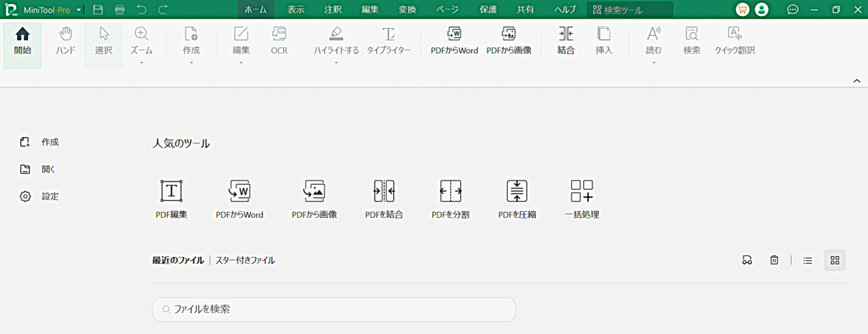
Task: Open the PDFを分割 split tool
Action: click(451, 199)
